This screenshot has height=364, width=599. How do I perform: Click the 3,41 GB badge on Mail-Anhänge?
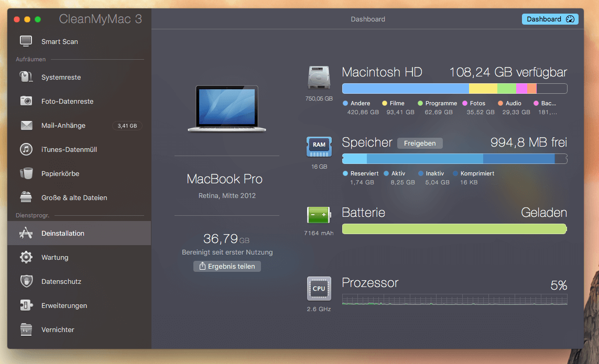pos(127,126)
